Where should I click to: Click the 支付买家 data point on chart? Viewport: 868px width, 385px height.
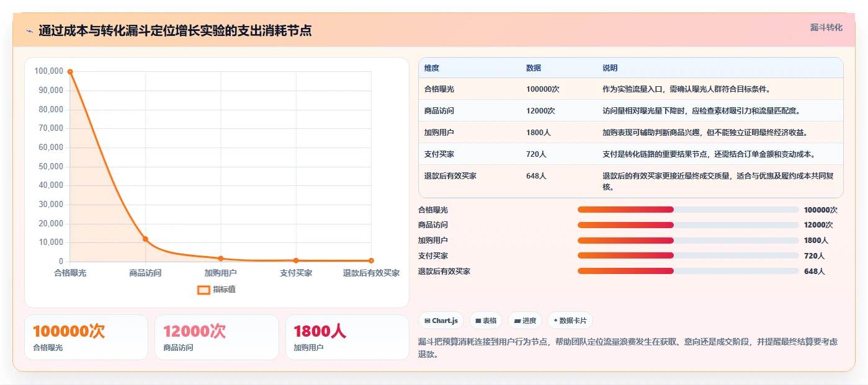pyautogui.click(x=296, y=260)
